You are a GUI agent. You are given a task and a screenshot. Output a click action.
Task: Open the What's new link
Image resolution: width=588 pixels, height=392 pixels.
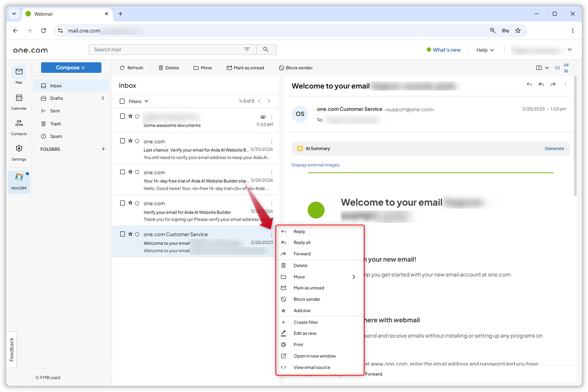444,50
